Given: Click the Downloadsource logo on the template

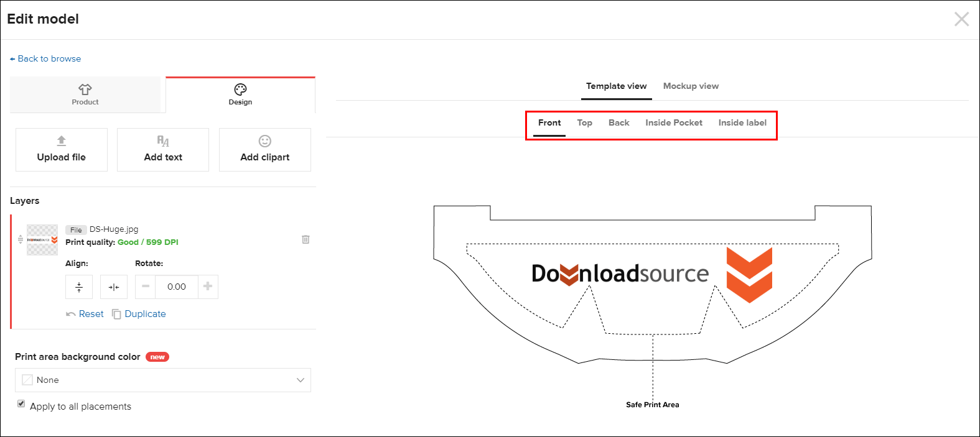Looking at the screenshot, I should [651, 274].
